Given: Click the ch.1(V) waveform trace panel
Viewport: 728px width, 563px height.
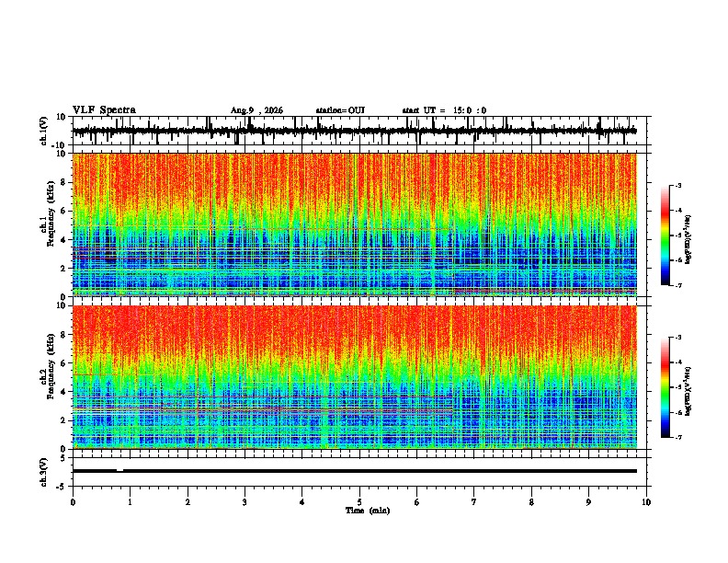Looking at the screenshot, I should [x=361, y=131].
